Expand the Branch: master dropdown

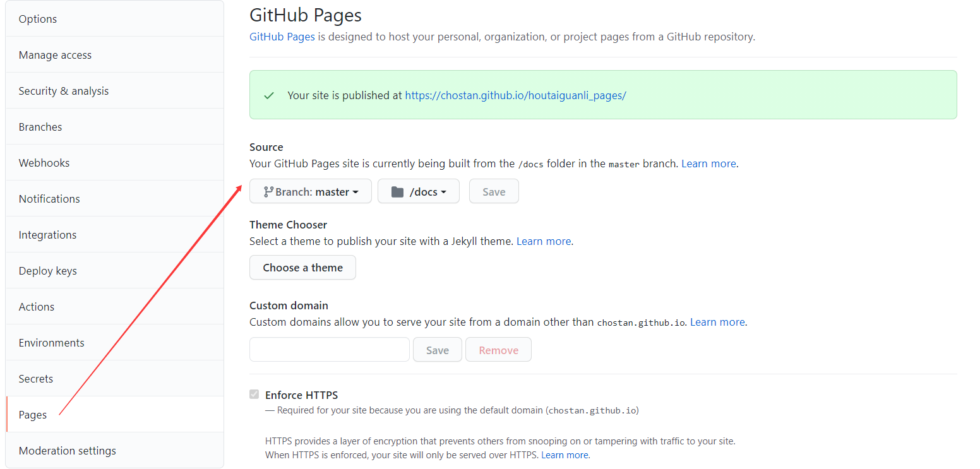(311, 191)
